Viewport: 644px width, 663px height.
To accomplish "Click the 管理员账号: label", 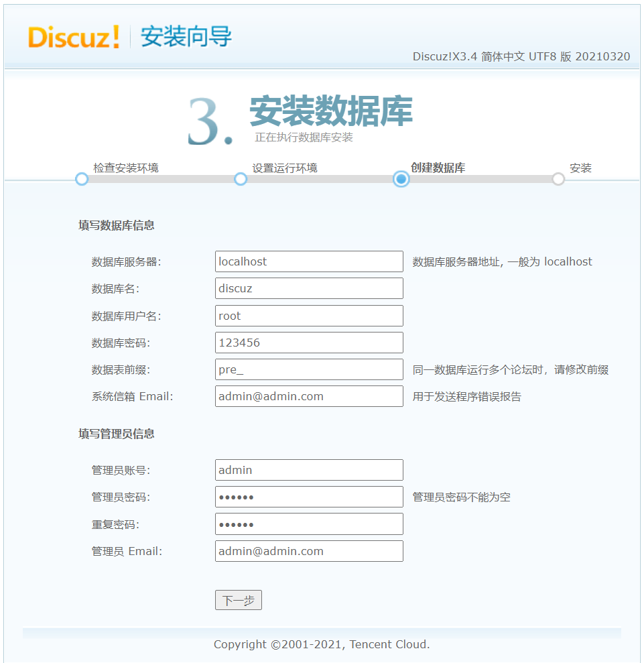I will [121, 470].
